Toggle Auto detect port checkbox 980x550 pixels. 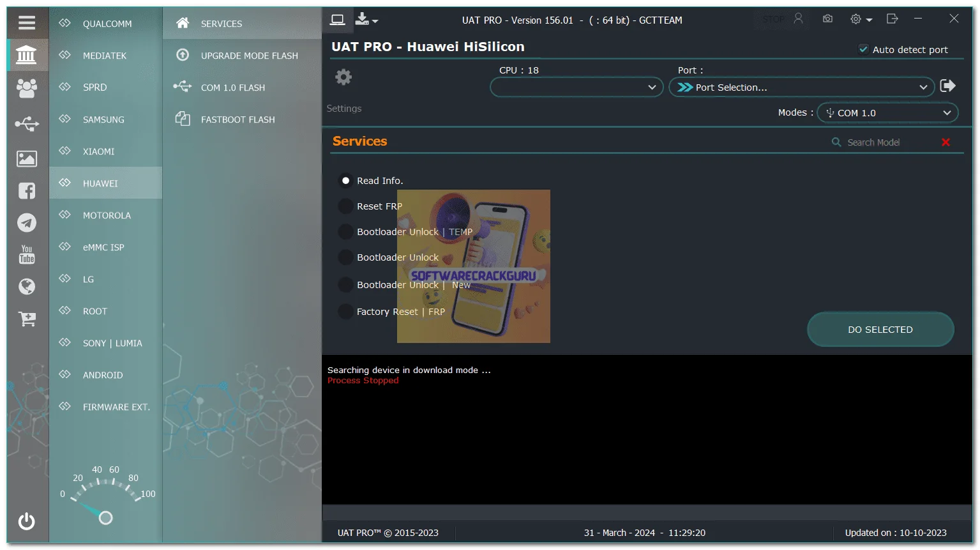pyautogui.click(x=863, y=49)
